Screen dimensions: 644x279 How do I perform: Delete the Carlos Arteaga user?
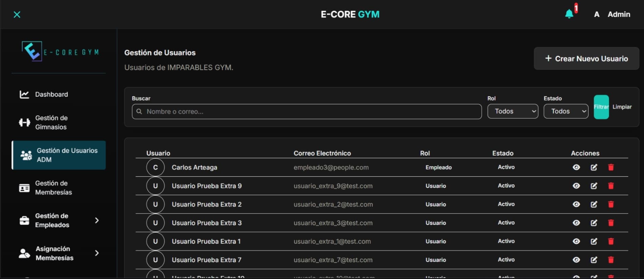[x=611, y=167]
